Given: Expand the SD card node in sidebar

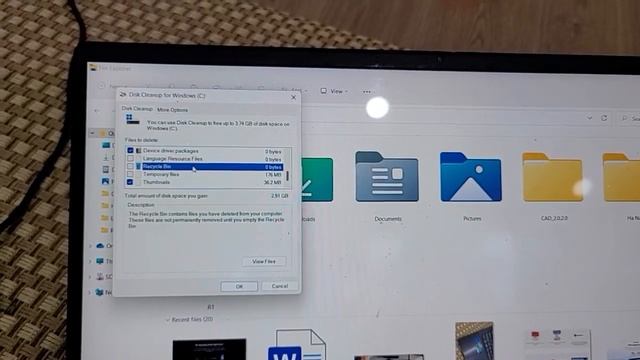Looking at the screenshot, I should 90,277.
